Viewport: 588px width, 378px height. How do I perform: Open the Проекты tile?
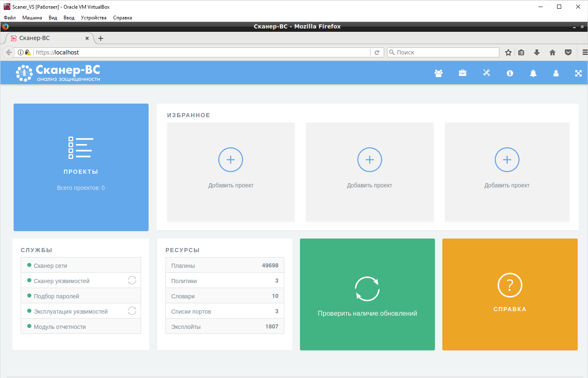[x=81, y=167]
